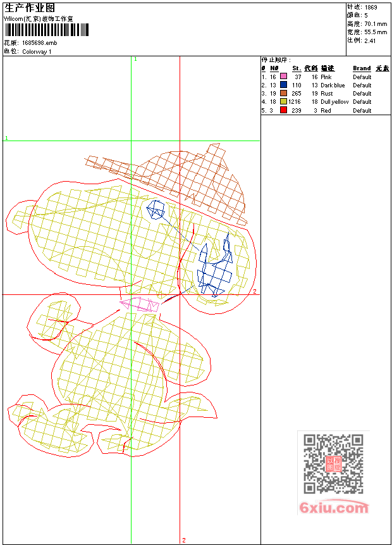Click stitch count 265 in the Rust row

(296, 94)
